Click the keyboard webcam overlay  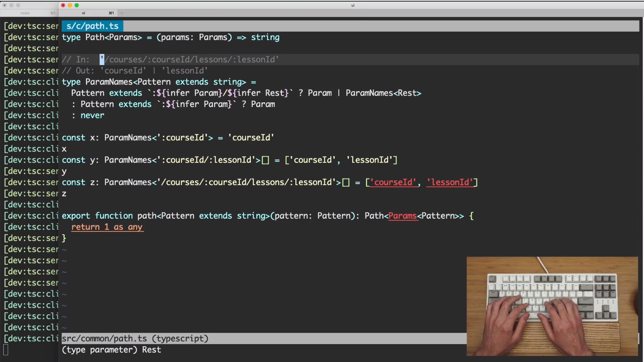coord(552,306)
